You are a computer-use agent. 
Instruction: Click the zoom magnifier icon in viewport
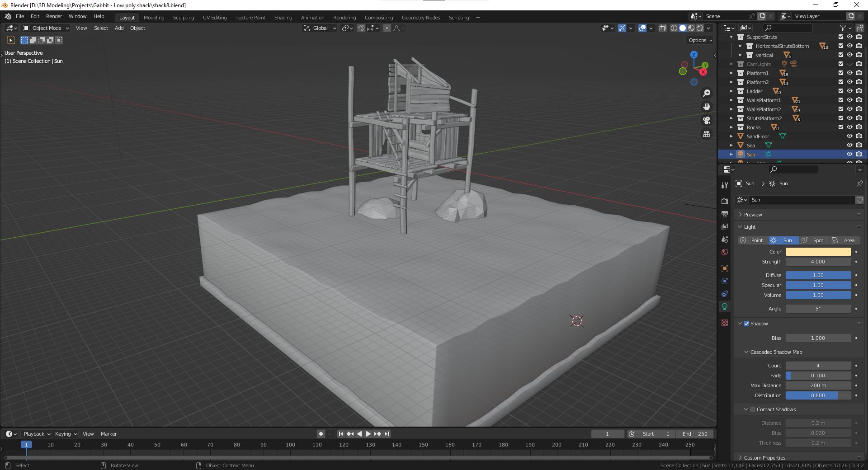click(706, 93)
